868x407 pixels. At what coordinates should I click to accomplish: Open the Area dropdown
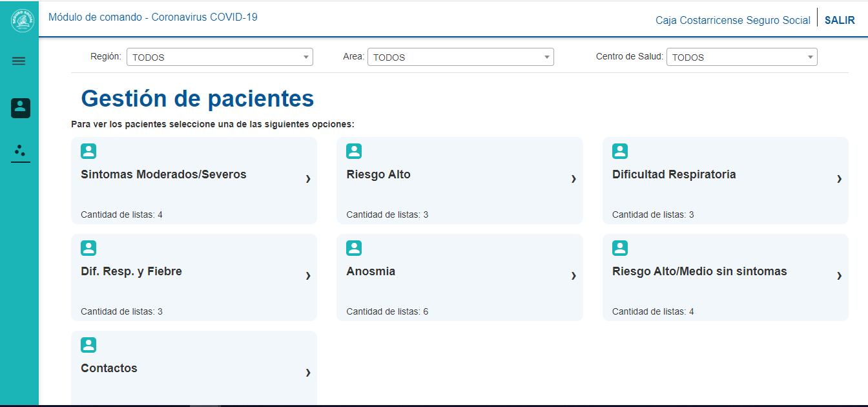pyautogui.click(x=460, y=57)
